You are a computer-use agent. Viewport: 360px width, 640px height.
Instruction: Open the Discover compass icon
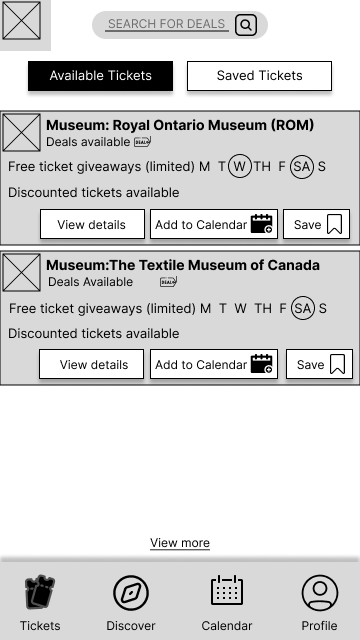coord(131,593)
